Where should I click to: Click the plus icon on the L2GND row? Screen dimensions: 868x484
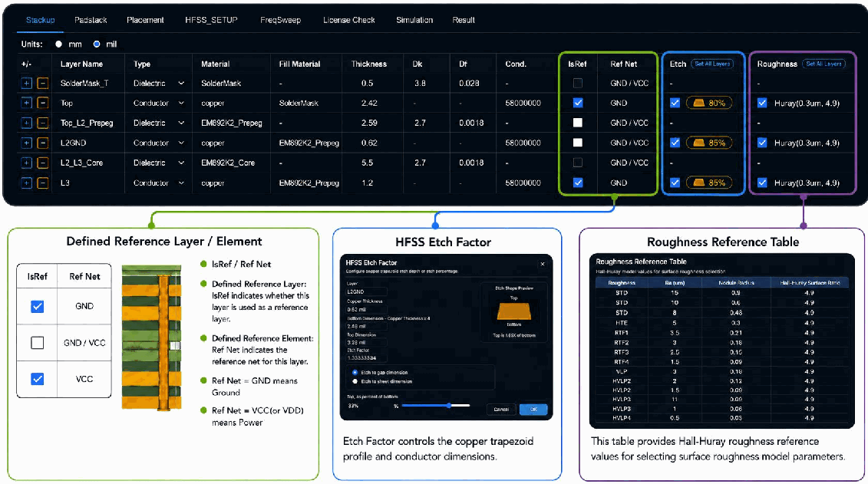pos(26,143)
